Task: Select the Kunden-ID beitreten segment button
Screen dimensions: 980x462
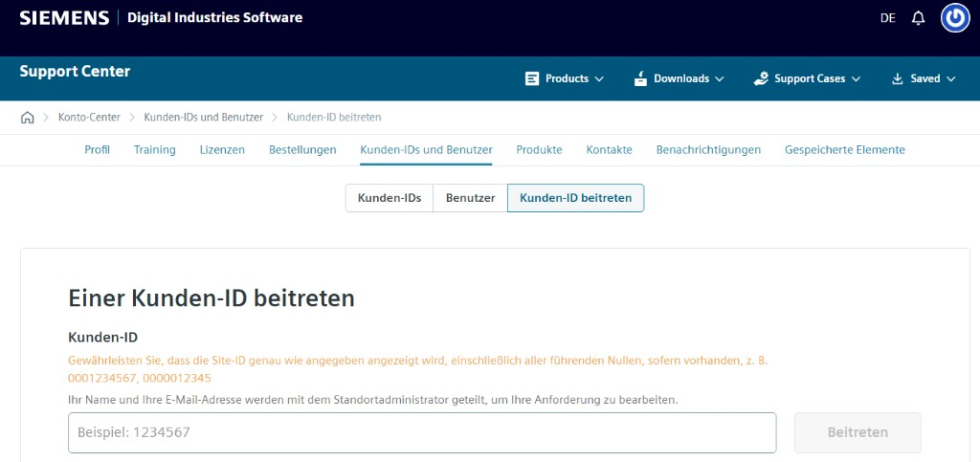Action: pyautogui.click(x=575, y=198)
